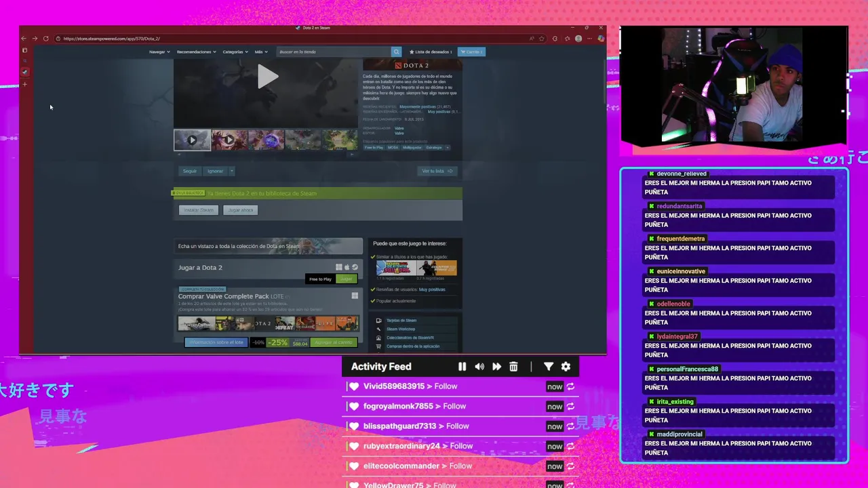Screen dimensions: 868x488
Task: Click the Seguir button
Action: point(189,171)
